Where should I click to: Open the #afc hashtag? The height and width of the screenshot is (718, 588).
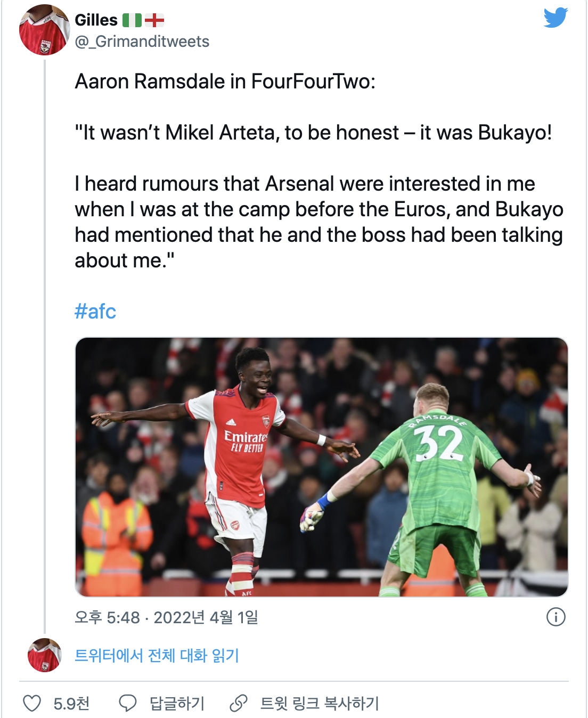coord(95,311)
